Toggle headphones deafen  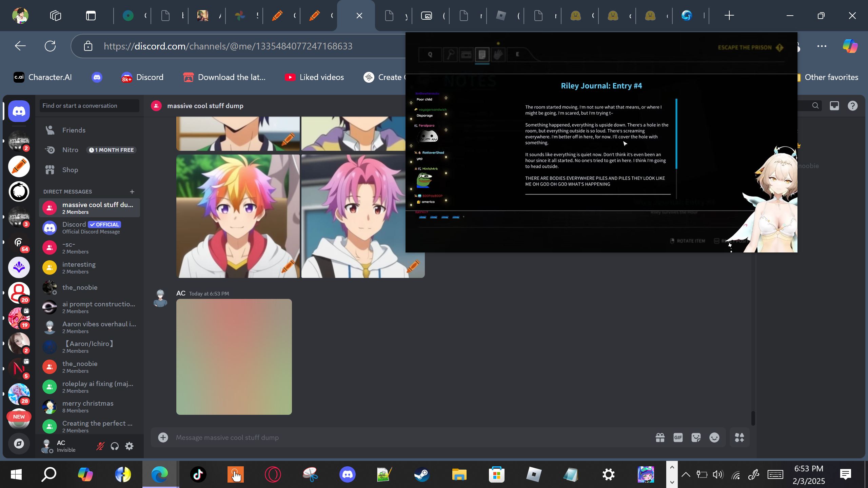(115, 446)
